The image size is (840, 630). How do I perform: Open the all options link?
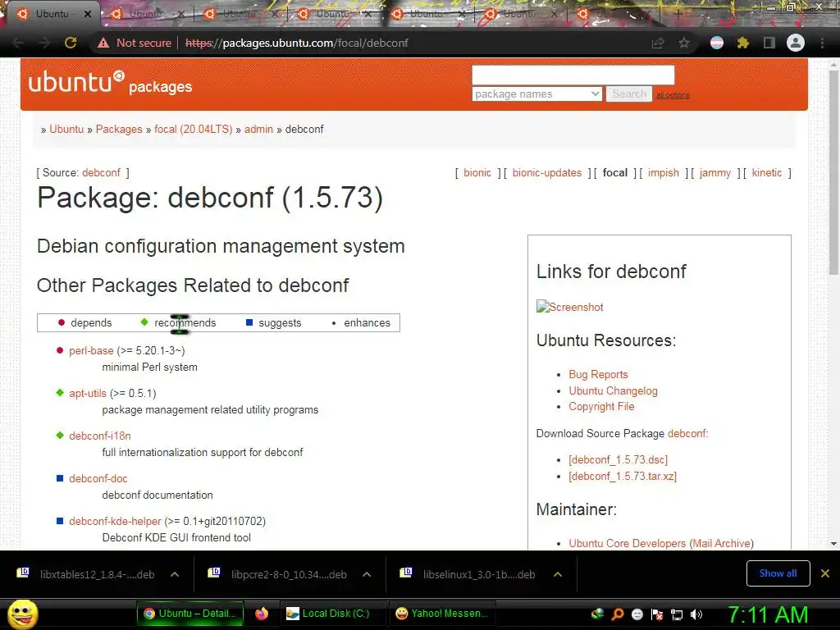673,95
